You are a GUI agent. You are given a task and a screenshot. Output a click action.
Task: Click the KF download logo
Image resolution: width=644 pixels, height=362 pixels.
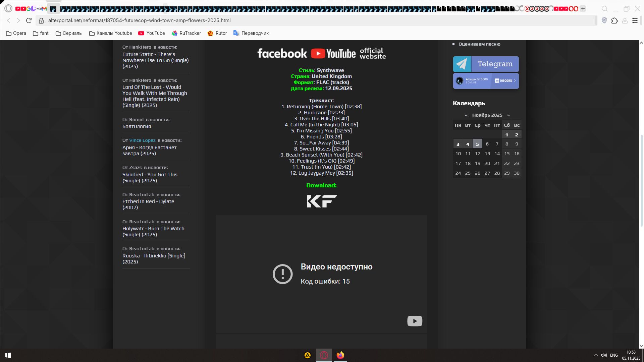[321, 201]
